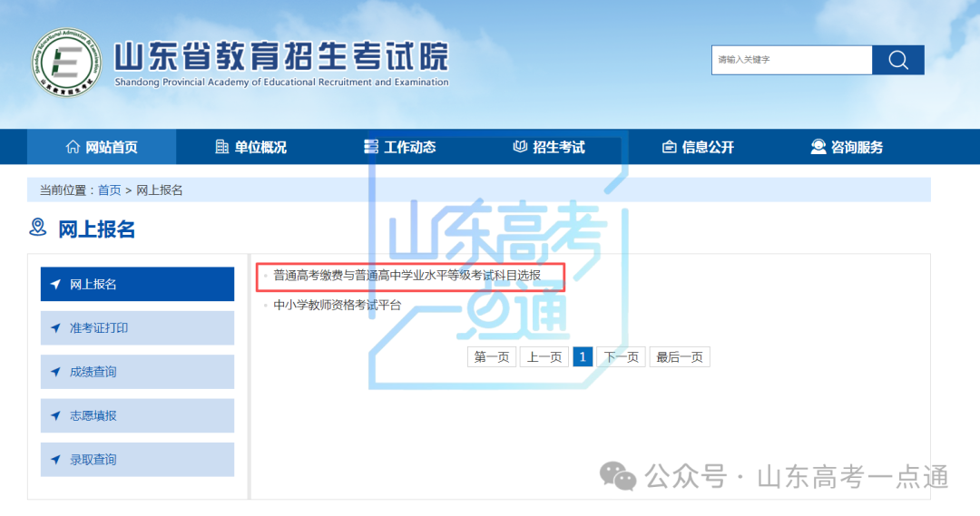Select 网上报名 in the sidebar
This screenshot has height=516, width=980.
(x=137, y=284)
